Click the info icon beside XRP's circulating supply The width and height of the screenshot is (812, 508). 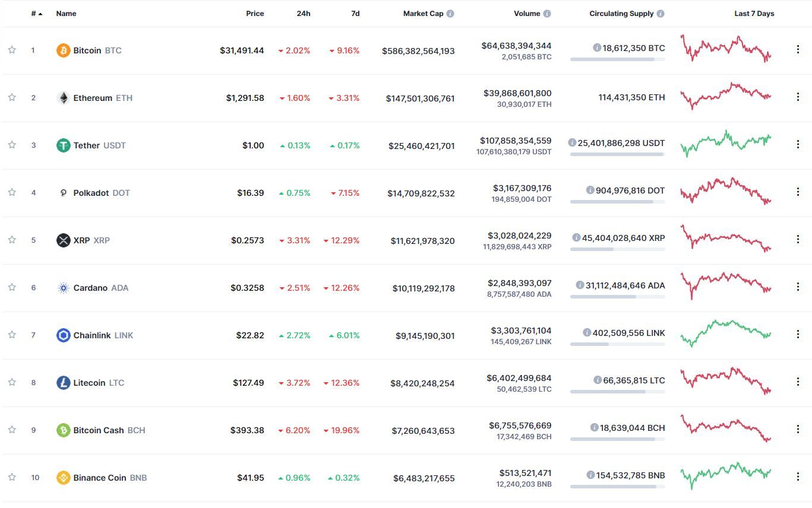(x=576, y=238)
